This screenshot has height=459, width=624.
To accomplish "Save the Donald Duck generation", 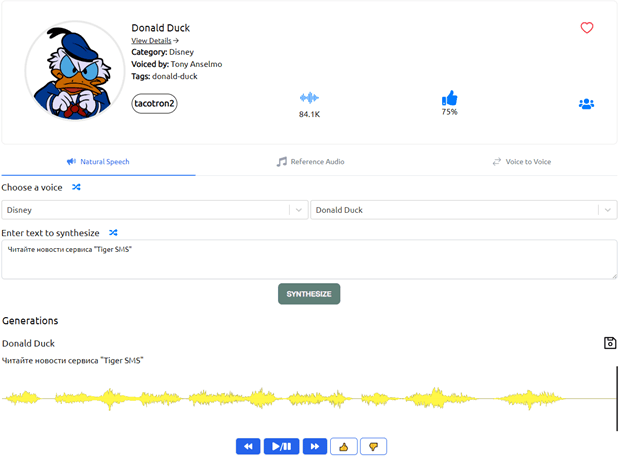I will [610, 343].
